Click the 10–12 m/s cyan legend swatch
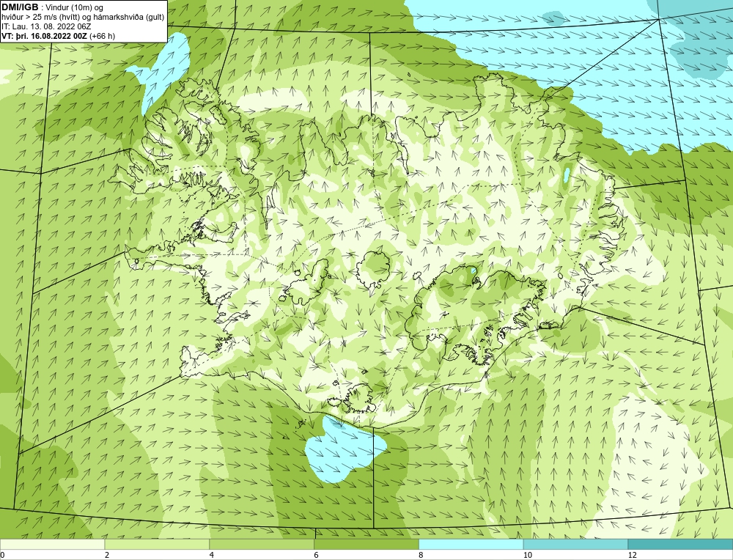Screen dimensions: 733x560 576,545
